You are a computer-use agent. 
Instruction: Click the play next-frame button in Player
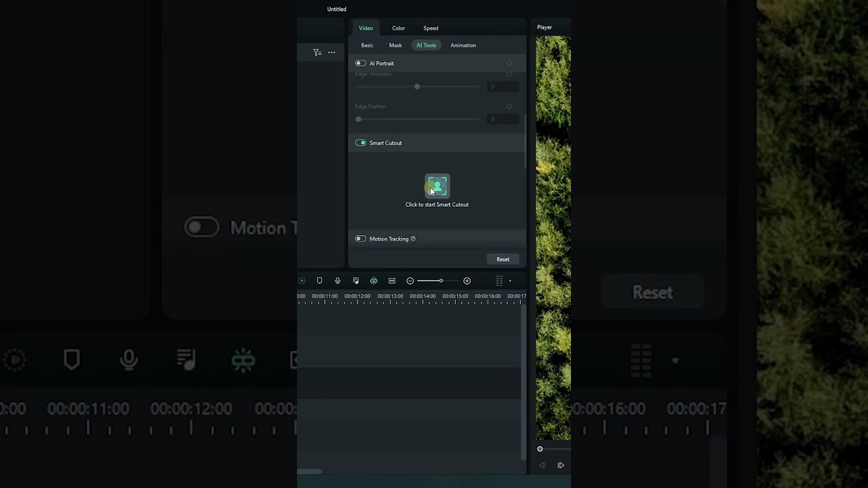click(561, 465)
